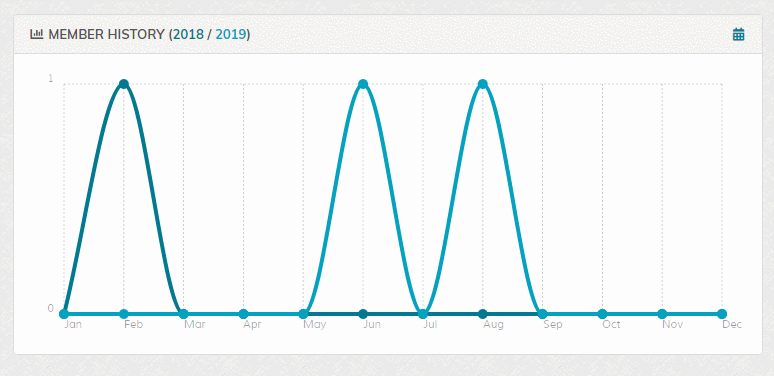Click the zero-value data point at May

coord(304,314)
